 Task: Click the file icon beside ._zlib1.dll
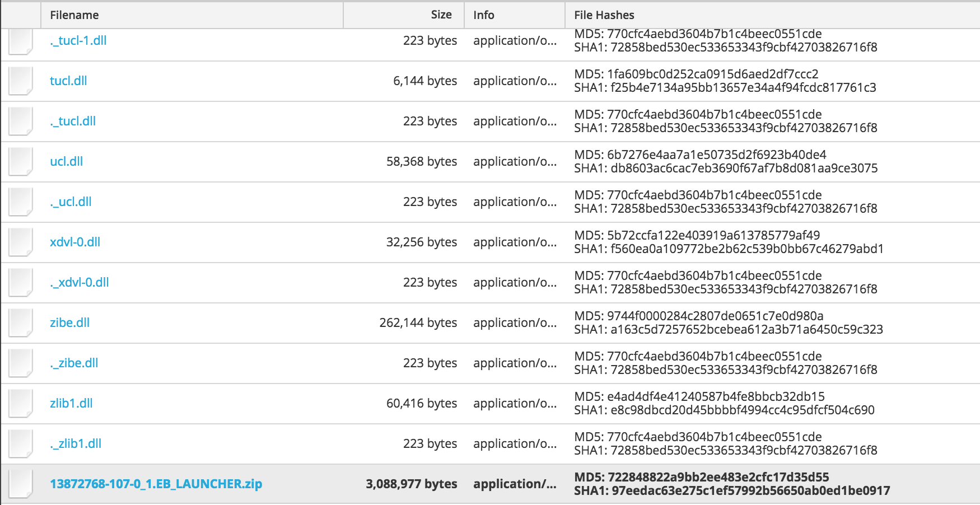coord(21,444)
